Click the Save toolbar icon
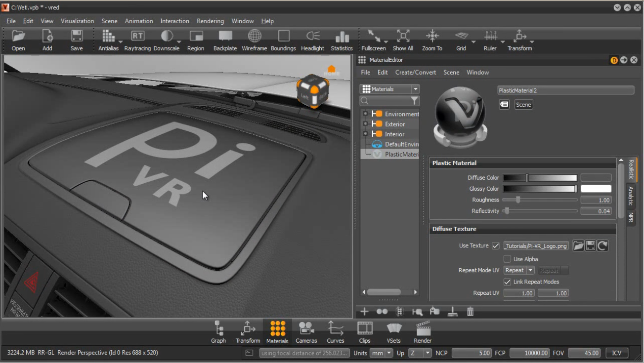Image resolution: width=644 pixels, height=363 pixels. coord(77,36)
